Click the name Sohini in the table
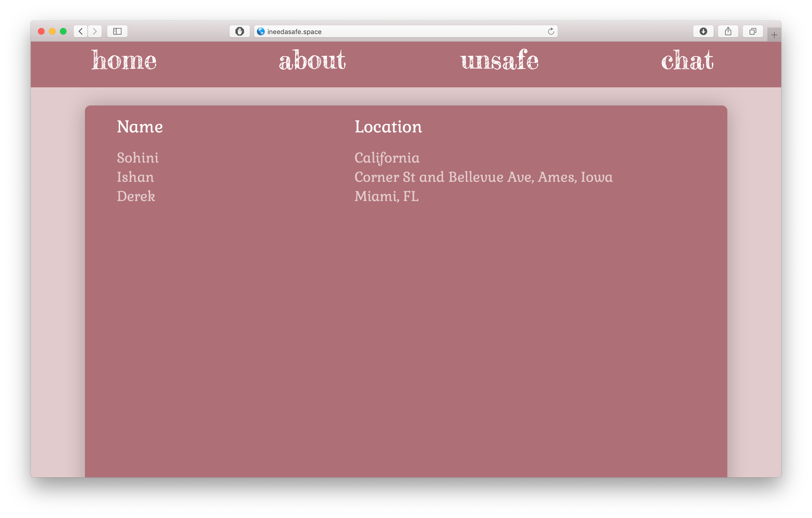Image resolution: width=812 pixels, height=518 pixels. pos(138,158)
